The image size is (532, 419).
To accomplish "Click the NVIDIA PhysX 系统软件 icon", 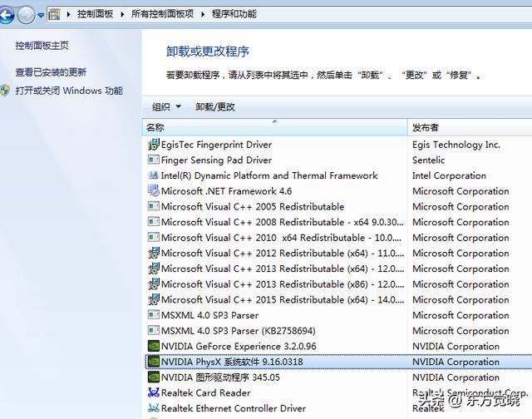I will point(153,362).
